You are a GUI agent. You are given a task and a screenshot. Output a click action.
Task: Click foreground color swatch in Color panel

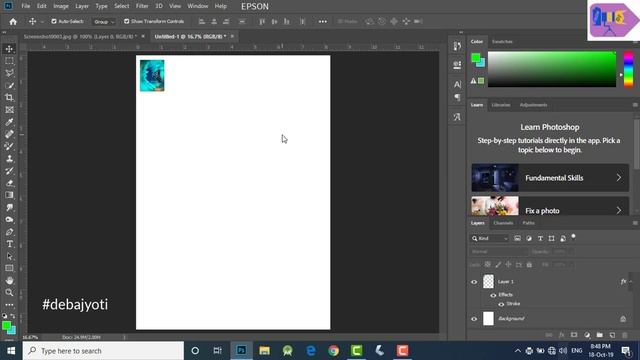pos(476,58)
